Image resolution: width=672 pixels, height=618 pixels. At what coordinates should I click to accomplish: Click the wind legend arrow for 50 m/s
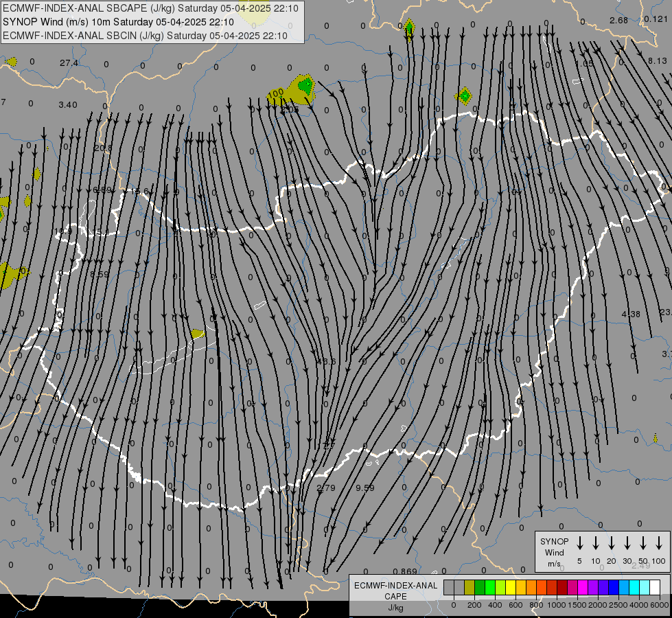[643, 543]
